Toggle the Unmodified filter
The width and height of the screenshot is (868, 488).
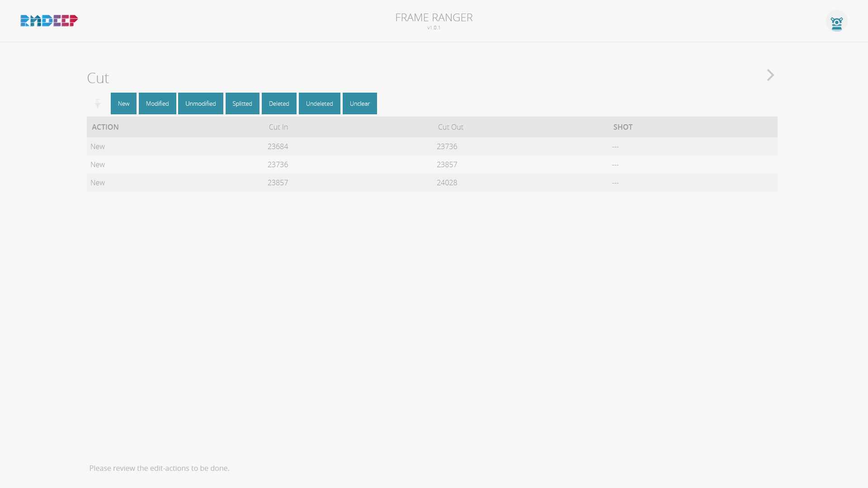[200, 103]
